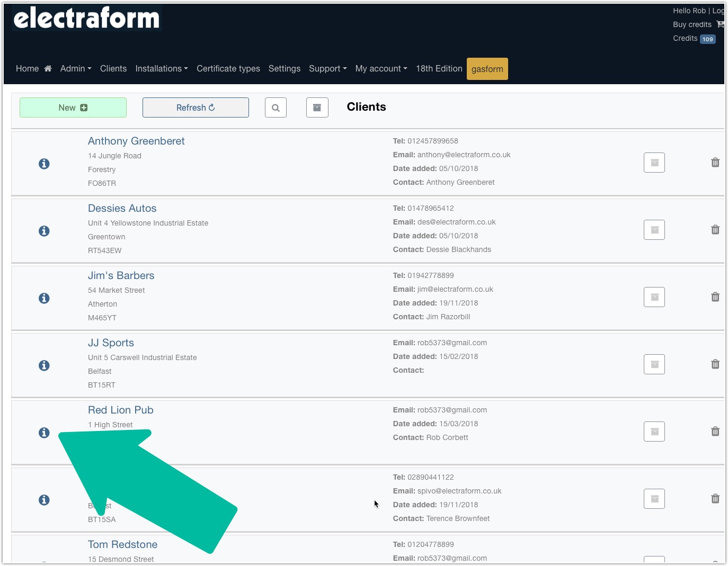Go to Home in navbar
Viewport: 728px width, 566px height.
pos(33,68)
